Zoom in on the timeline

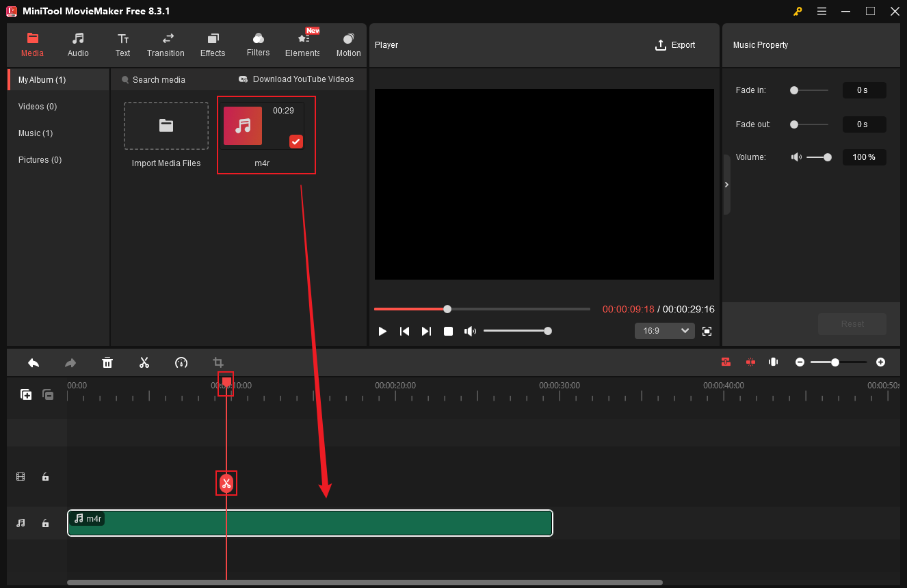(x=880, y=362)
